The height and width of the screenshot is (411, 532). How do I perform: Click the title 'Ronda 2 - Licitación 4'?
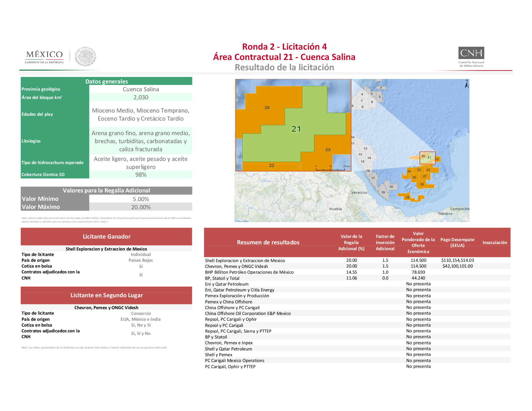284,47
